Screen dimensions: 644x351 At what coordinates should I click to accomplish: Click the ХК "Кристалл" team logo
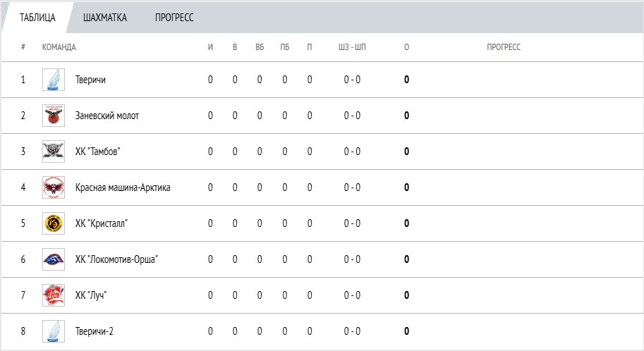(x=54, y=223)
